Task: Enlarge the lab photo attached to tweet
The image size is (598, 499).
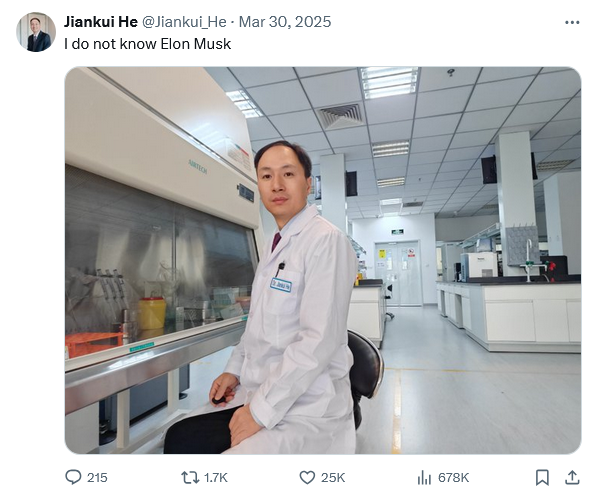Action: coord(323,260)
